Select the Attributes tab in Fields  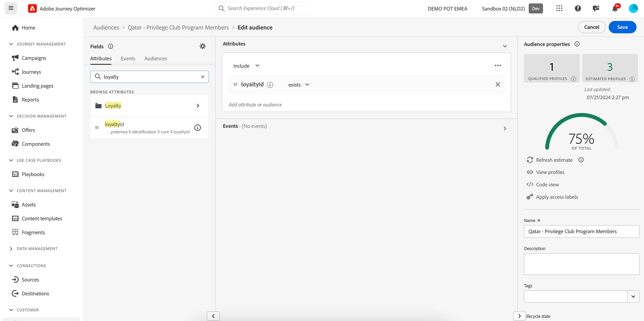pos(101,59)
